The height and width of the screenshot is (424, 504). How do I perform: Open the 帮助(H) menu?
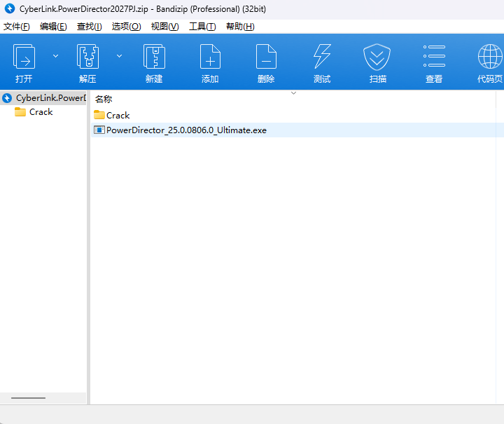[240, 27]
